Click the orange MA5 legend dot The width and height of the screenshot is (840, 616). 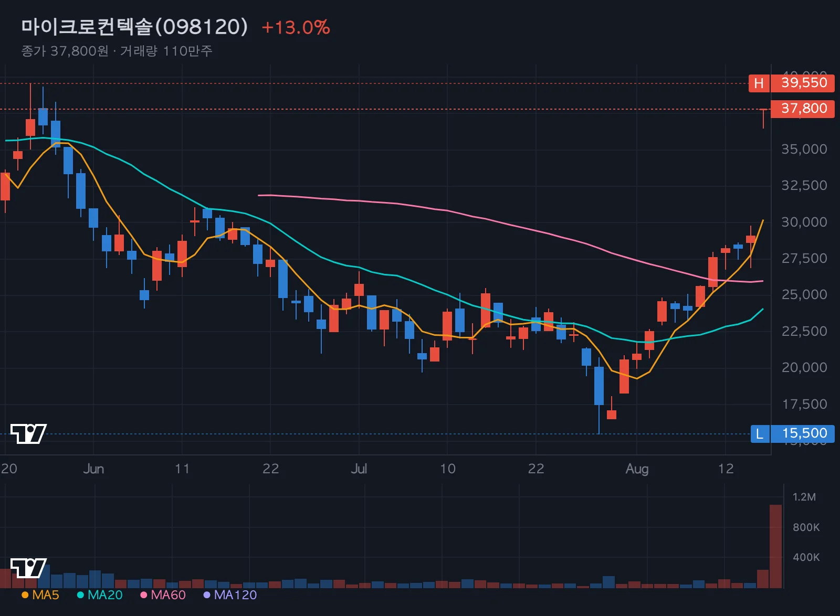[x=25, y=595]
